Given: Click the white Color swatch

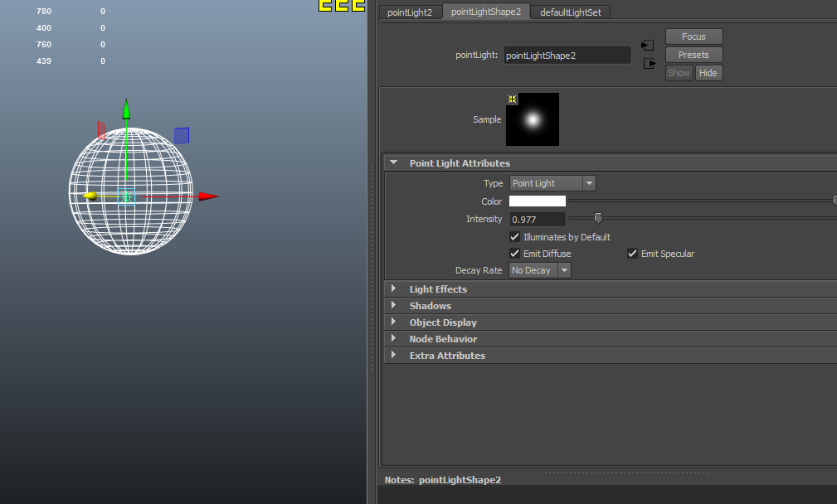Looking at the screenshot, I should pyautogui.click(x=538, y=201).
